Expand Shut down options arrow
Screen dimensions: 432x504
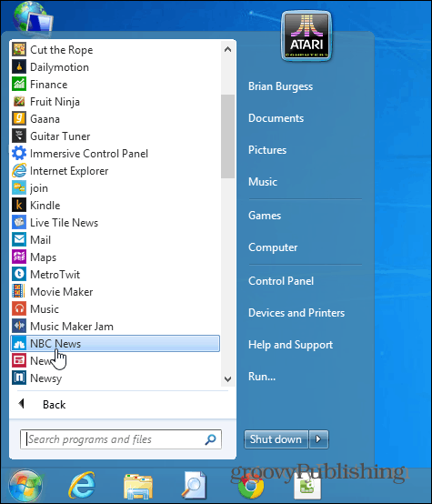(x=318, y=439)
